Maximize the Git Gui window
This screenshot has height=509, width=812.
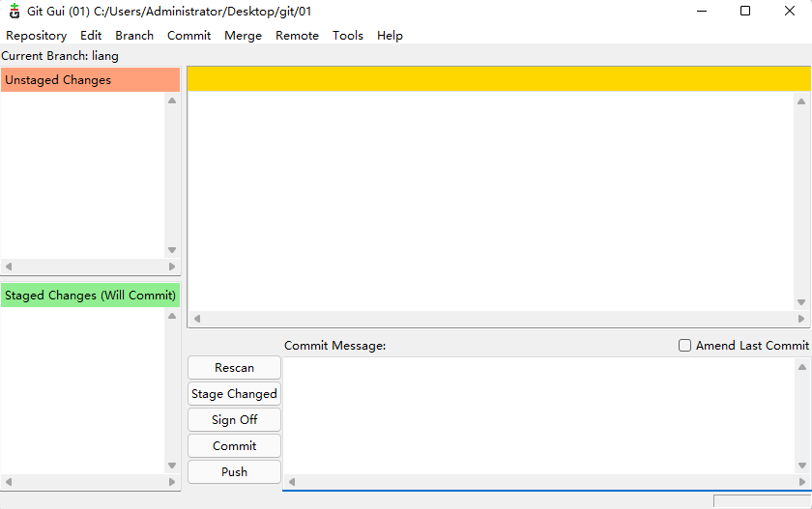745,11
